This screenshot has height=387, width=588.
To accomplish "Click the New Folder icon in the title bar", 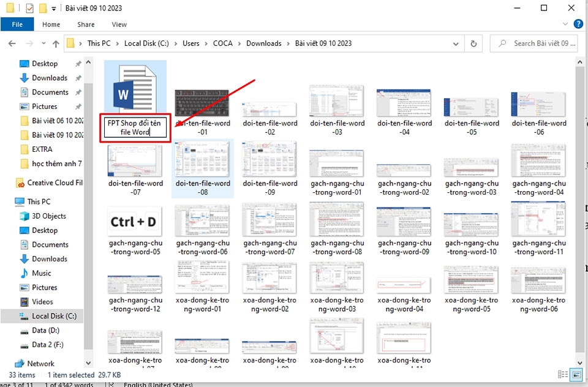I will (42, 8).
